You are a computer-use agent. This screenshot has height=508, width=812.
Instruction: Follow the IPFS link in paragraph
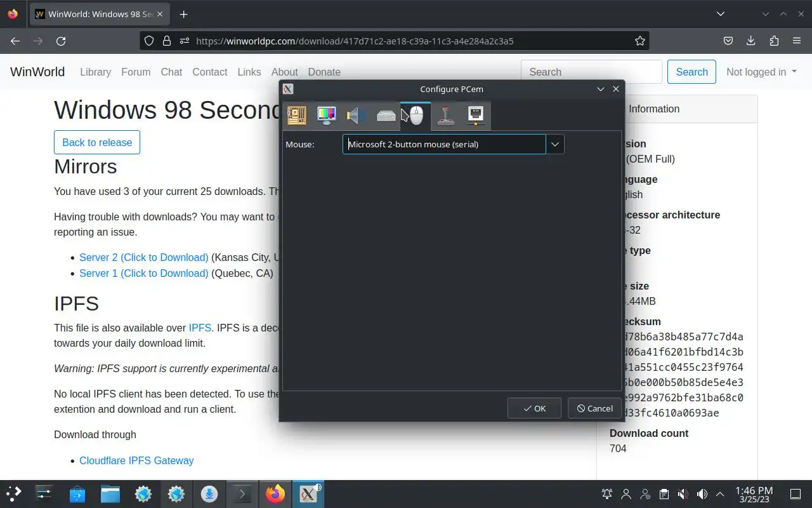click(x=200, y=328)
